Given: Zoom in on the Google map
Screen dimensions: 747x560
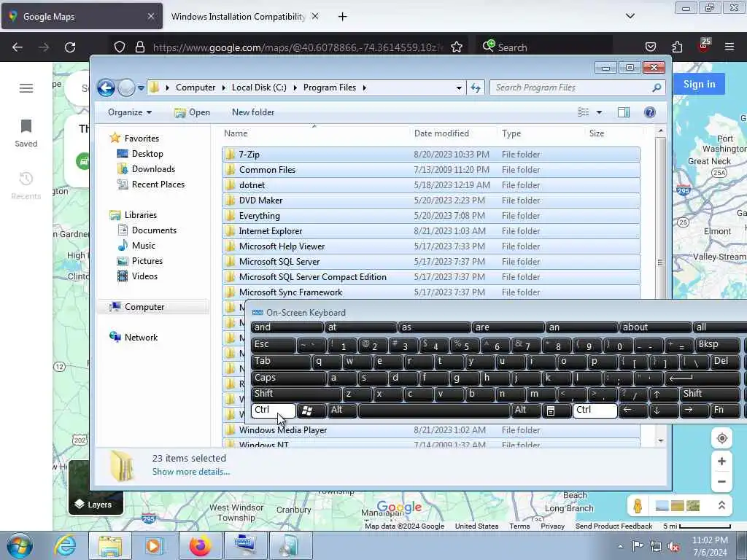Looking at the screenshot, I should (721, 461).
